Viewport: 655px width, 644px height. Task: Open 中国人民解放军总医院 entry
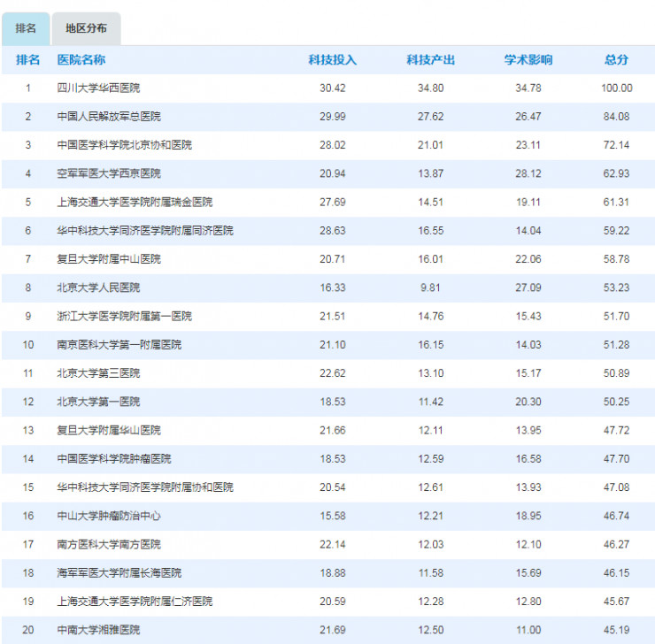click(x=109, y=117)
